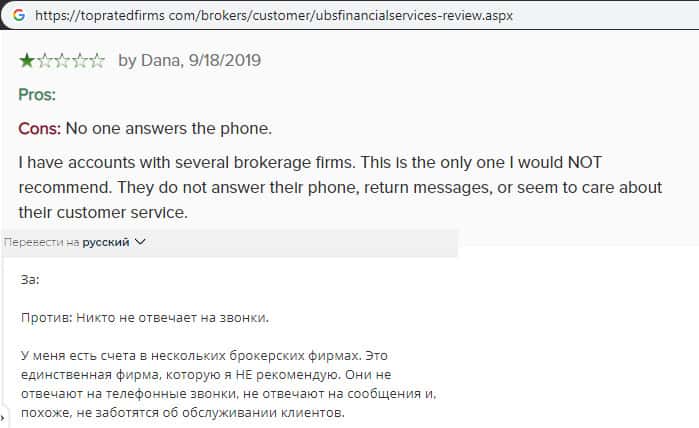Expand the chevron next to 'русский'
The image size is (699, 428).
click(140, 241)
